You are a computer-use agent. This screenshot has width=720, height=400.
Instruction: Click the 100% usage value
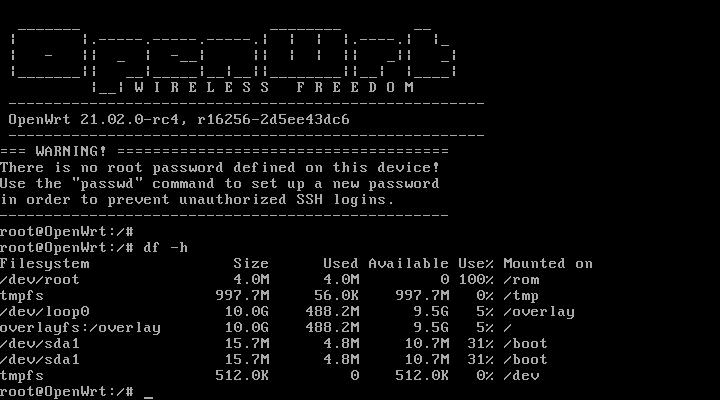click(476, 280)
